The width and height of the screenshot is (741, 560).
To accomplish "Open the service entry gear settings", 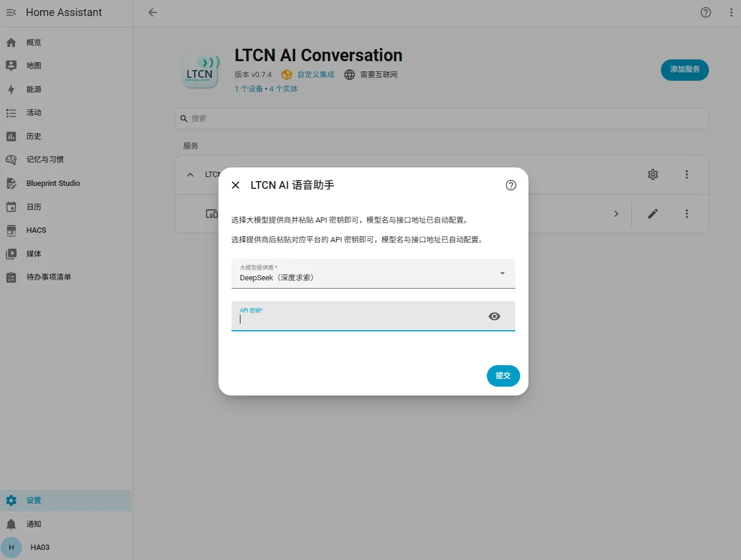I will [x=653, y=175].
